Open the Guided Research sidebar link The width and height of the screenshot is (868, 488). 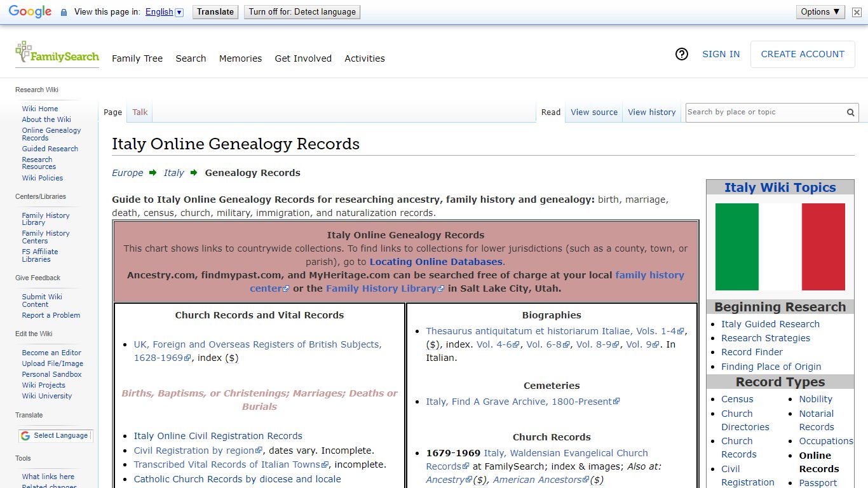[x=50, y=149]
